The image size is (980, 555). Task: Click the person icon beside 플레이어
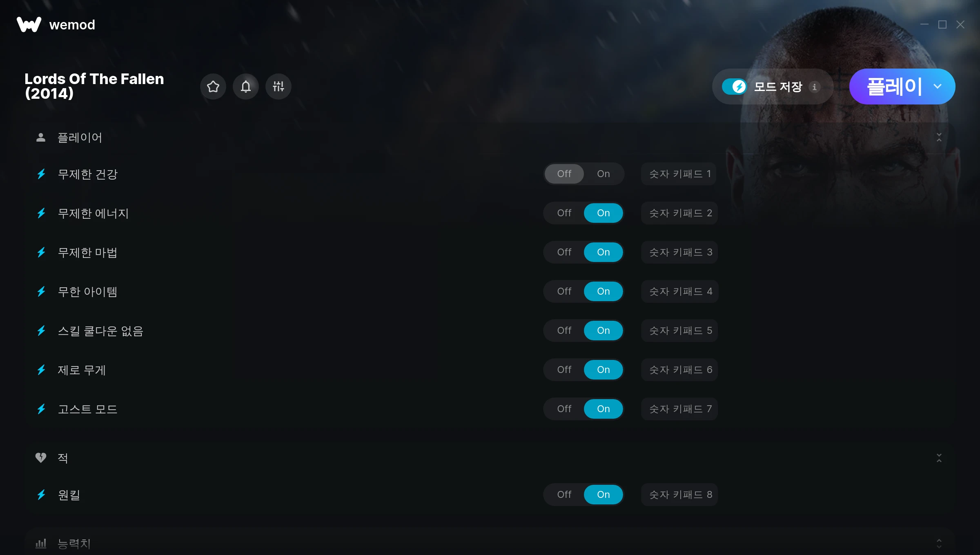[41, 138]
